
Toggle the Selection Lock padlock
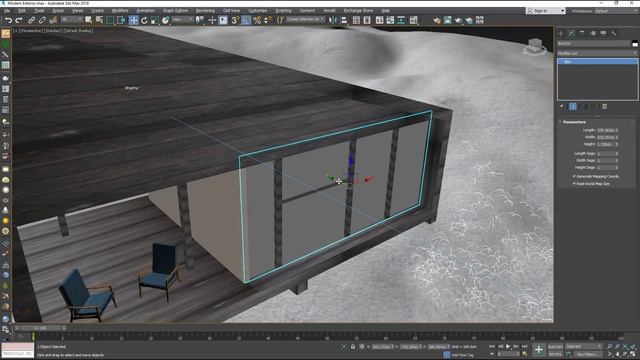353,347
